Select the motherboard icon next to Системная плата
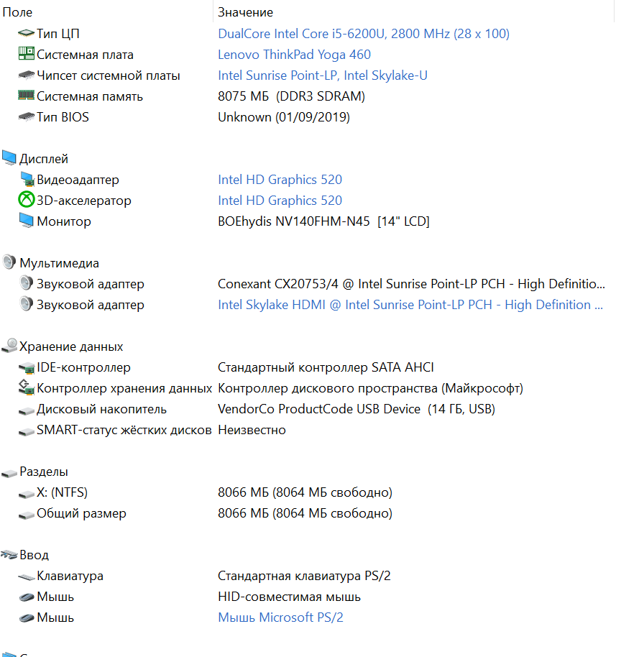This screenshot has width=644, height=657. (27, 53)
